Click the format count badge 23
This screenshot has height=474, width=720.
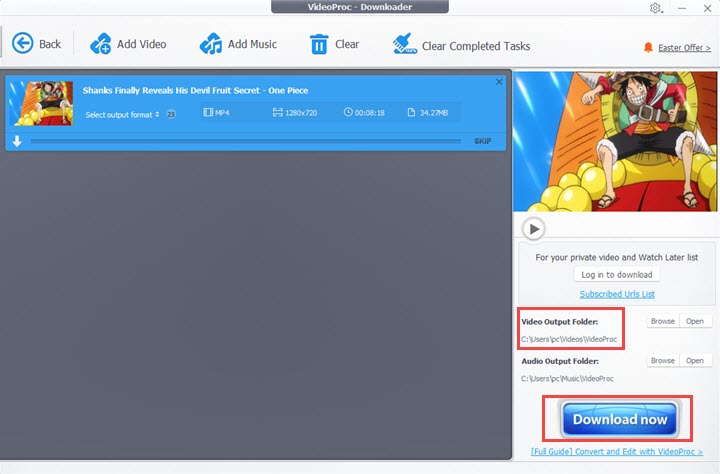(x=171, y=114)
